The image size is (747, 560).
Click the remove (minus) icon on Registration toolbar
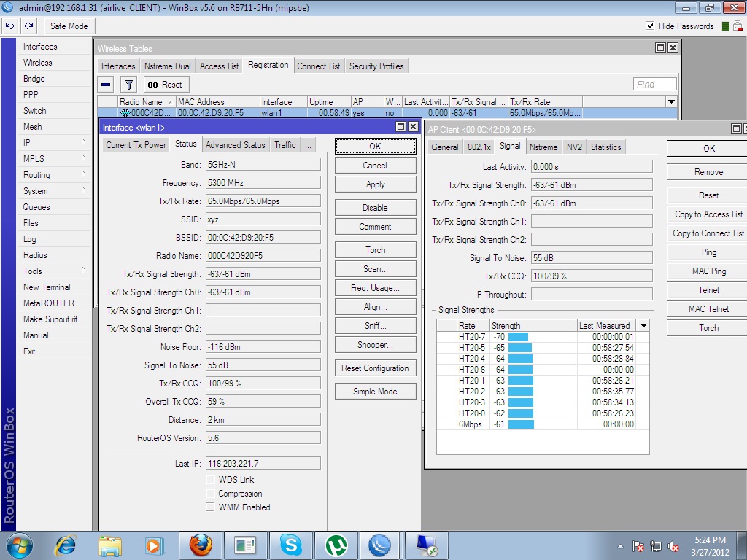coord(105,83)
